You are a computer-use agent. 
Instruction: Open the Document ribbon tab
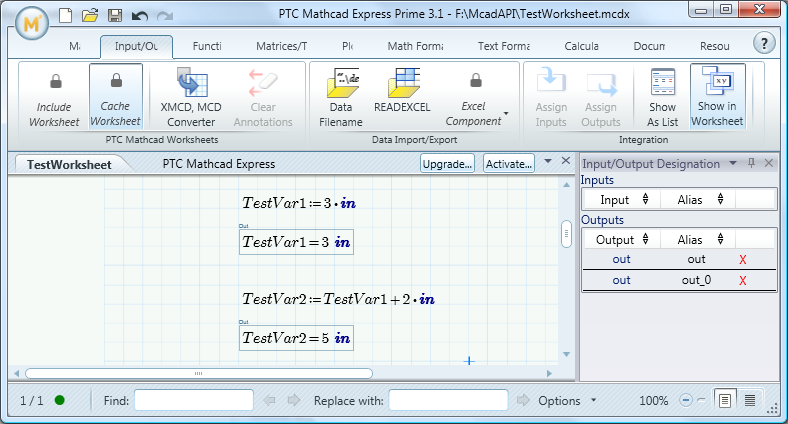[x=649, y=46]
